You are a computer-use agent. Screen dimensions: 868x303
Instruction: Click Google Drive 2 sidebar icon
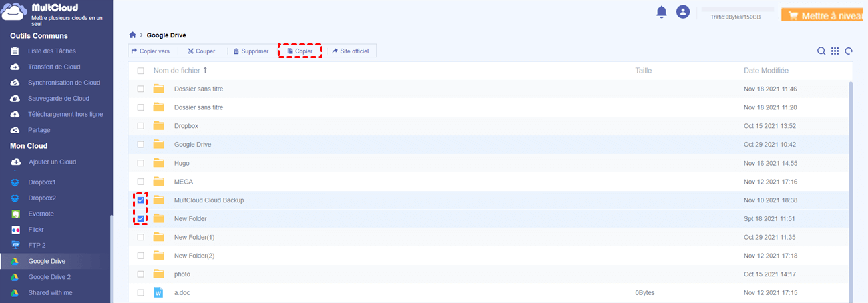[x=15, y=276]
